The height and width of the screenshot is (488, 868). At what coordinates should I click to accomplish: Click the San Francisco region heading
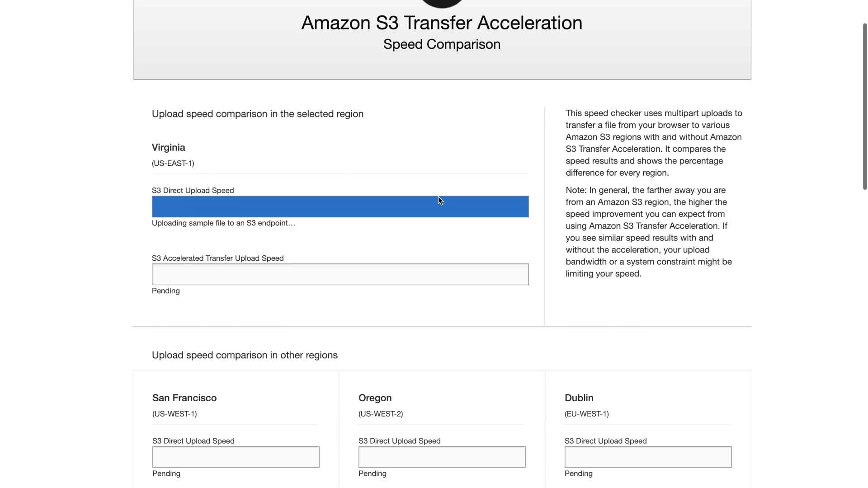click(x=184, y=398)
